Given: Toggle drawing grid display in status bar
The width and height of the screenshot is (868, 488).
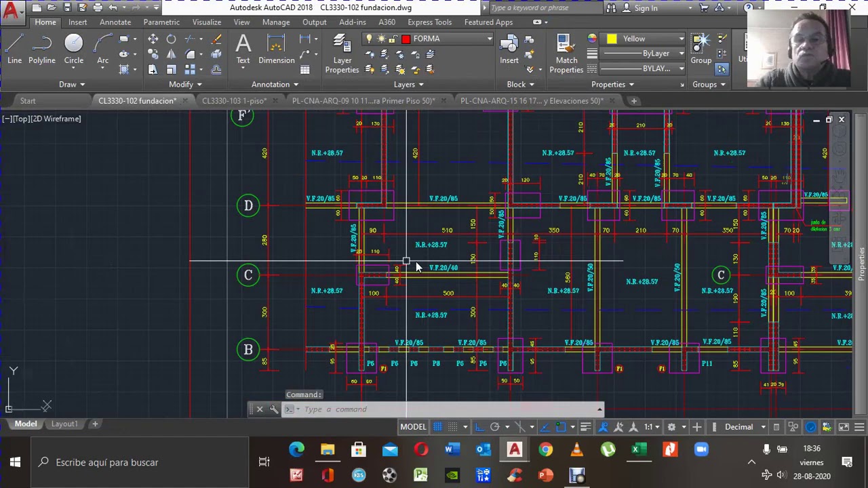Looking at the screenshot, I should coord(438,427).
